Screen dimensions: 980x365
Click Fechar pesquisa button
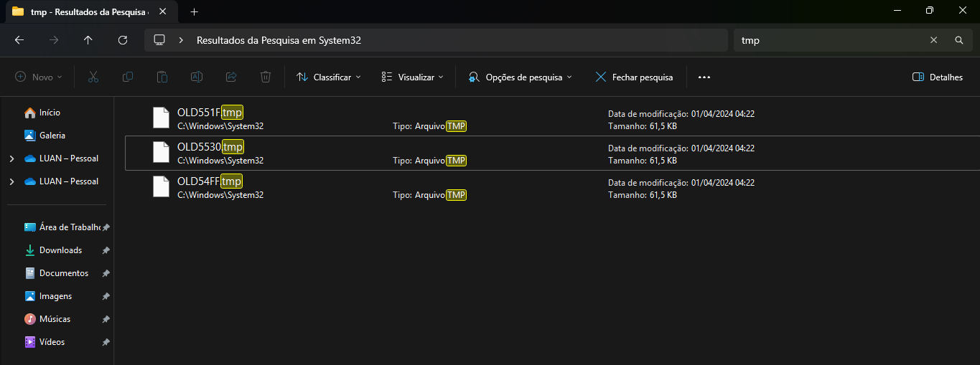634,77
